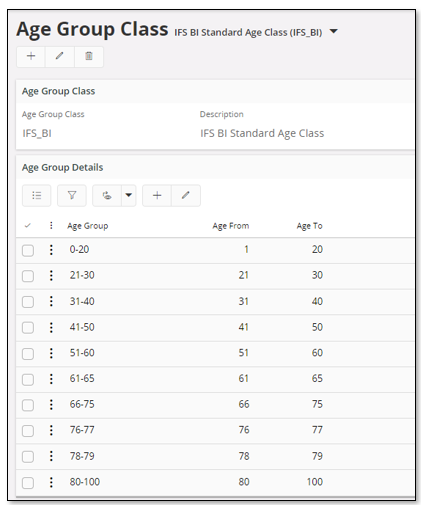Viewport: 421px width, 505px height.
Task: Expand the IFS BI Standard Age Class record selector
Action: 333,32
